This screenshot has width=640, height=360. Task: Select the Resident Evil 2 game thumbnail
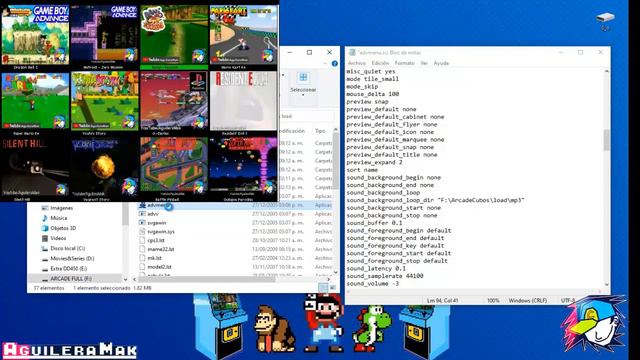pos(244,101)
